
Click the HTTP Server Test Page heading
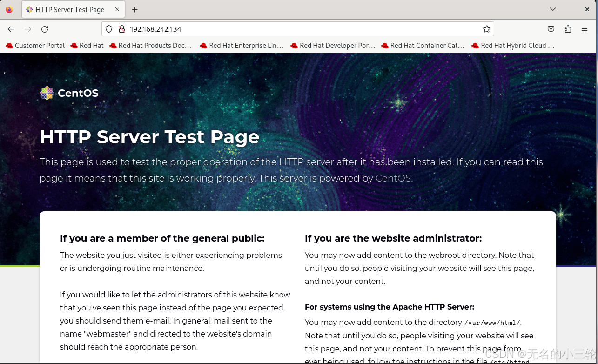(x=149, y=137)
